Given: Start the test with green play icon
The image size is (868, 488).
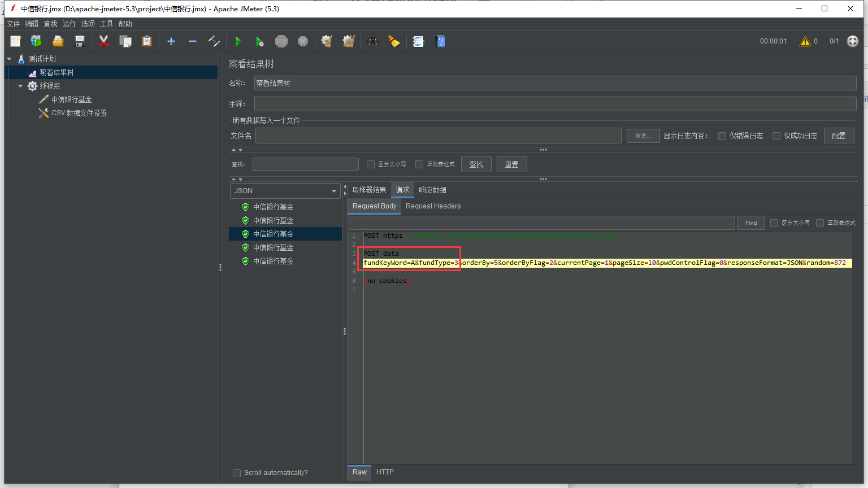Looking at the screenshot, I should pos(238,41).
